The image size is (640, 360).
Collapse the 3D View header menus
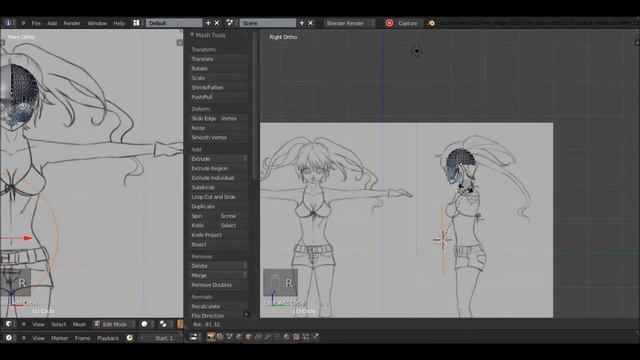[x=24, y=324]
